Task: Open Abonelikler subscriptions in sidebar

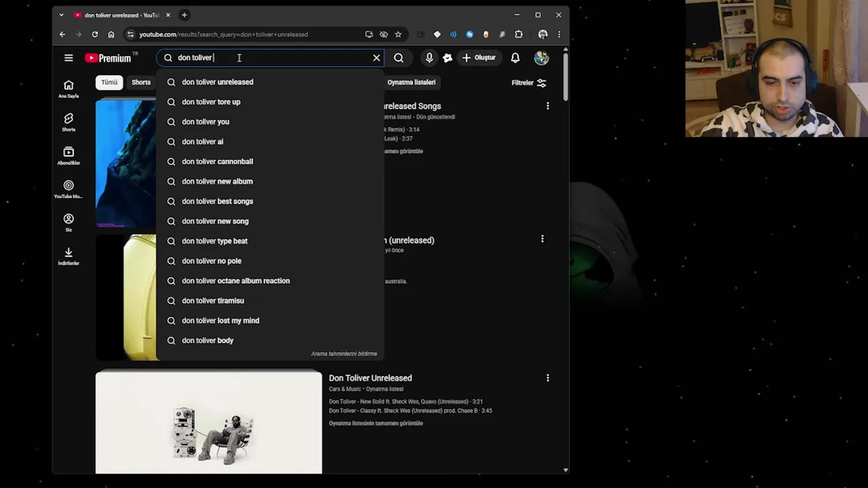Action: pos(68,156)
